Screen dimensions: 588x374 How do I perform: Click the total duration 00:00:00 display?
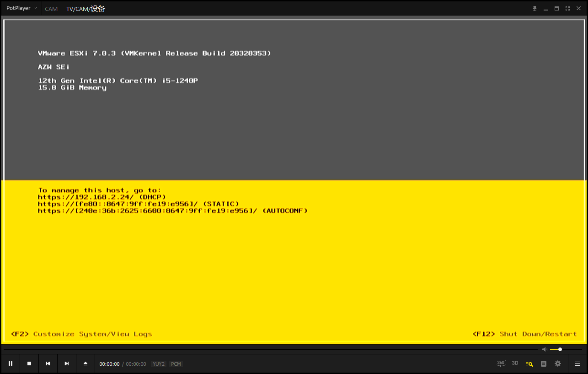tap(136, 364)
